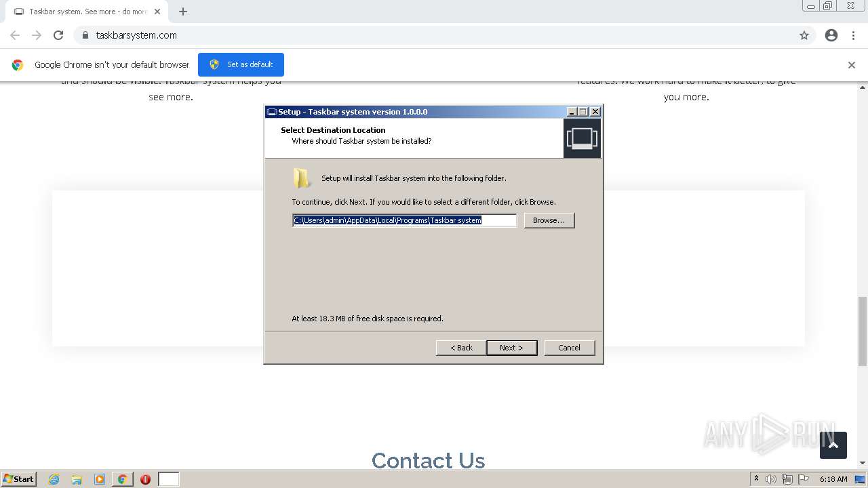Click the browser window minimize button
Screen dimensions: 868x488
tap(811, 6)
